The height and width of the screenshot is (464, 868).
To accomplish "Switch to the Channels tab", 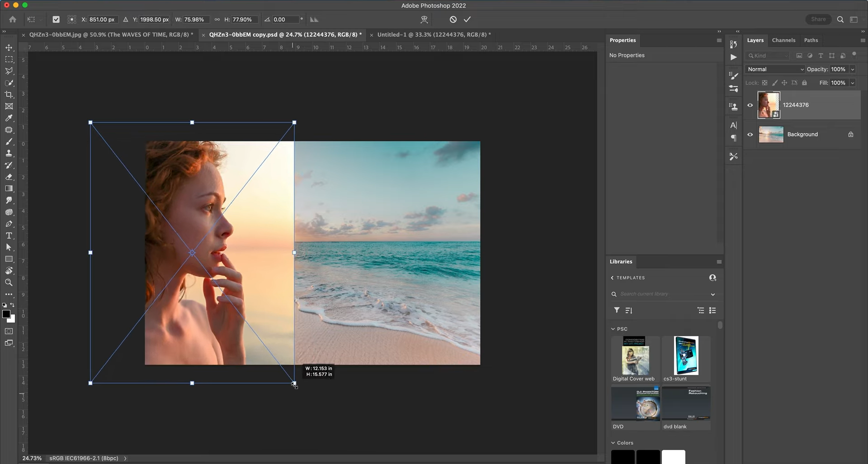I will pos(783,40).
